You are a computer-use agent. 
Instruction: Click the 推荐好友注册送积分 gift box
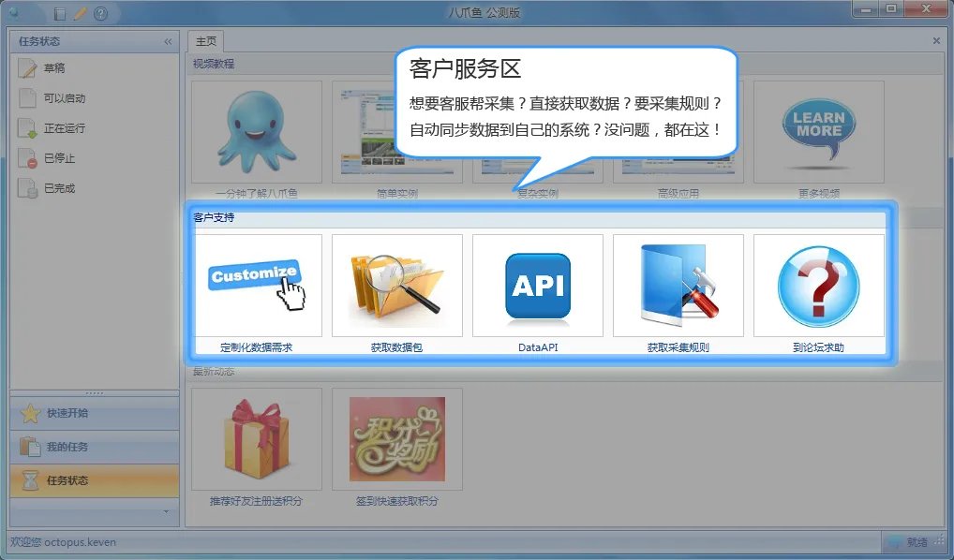[x=256, y=439]
